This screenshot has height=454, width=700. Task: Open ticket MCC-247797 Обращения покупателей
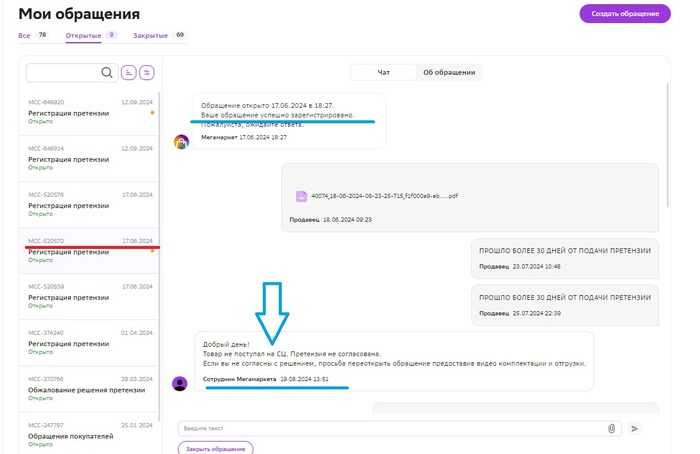[89, 434]
